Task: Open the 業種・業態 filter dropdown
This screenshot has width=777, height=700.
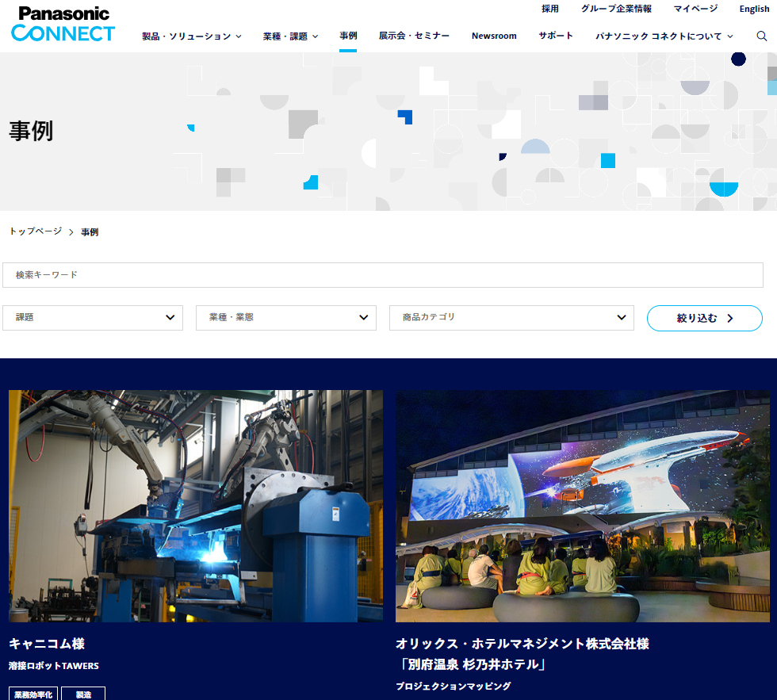Action: 286,318
